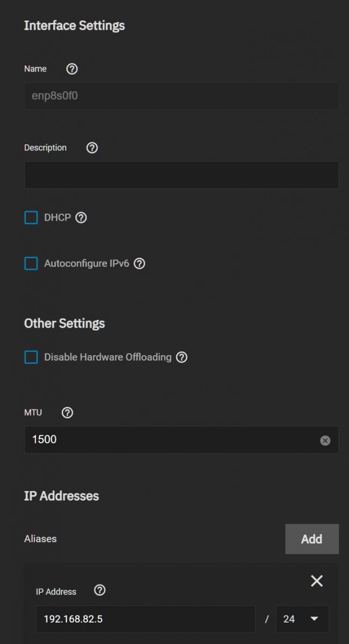Click the MTU help icon
Screen dimensions: 349x644
[67, 412]
